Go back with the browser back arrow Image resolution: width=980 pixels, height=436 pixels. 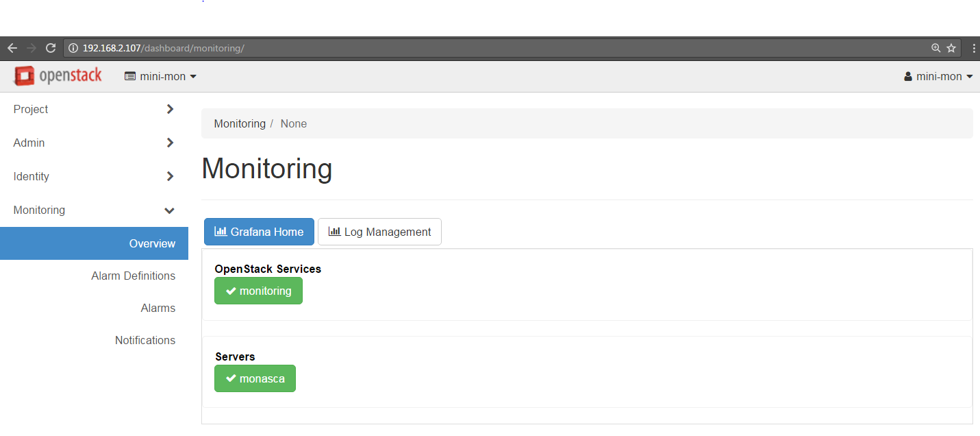(12, 48)
